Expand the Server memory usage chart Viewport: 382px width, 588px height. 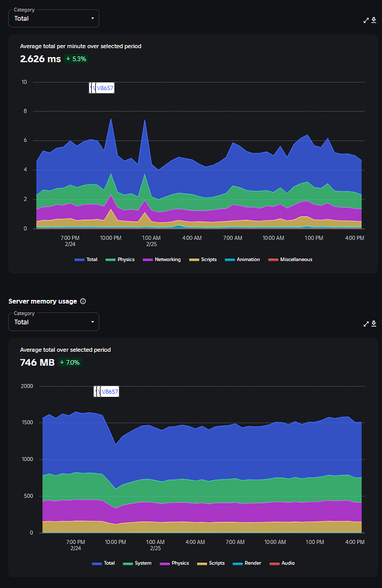pos(366,323)
